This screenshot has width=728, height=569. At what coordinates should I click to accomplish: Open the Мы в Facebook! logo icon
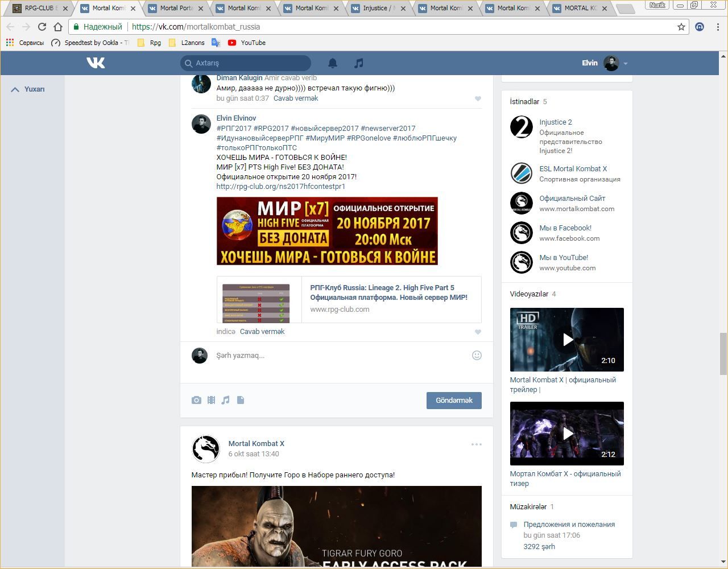[521, 233]
